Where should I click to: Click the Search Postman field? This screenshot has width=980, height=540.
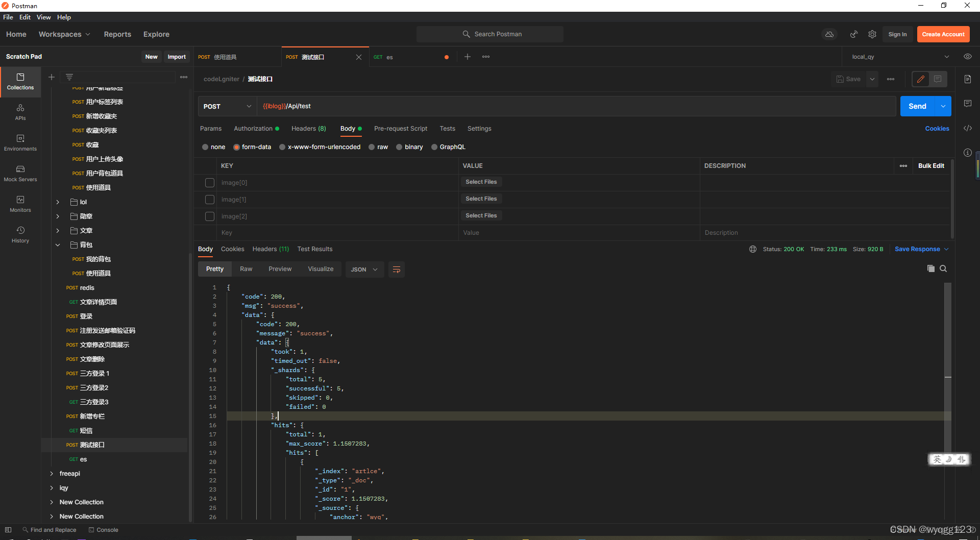pyautogui.click(x=490, y=34)
